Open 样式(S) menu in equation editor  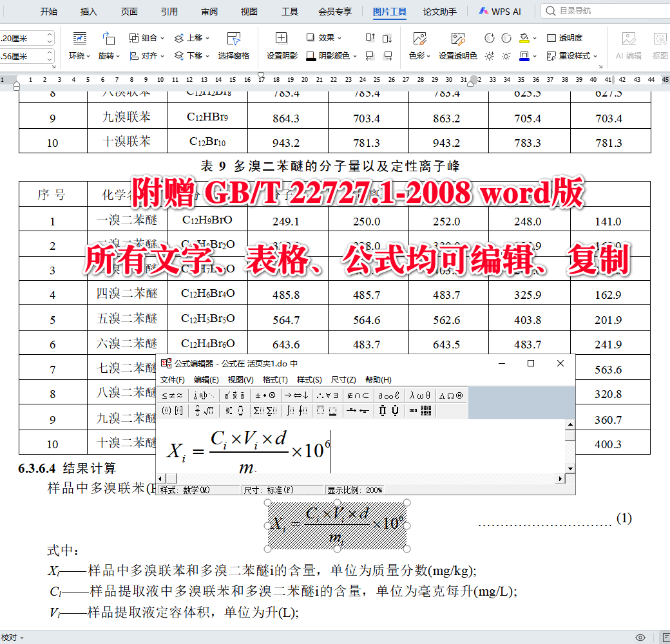coord(309,380)
